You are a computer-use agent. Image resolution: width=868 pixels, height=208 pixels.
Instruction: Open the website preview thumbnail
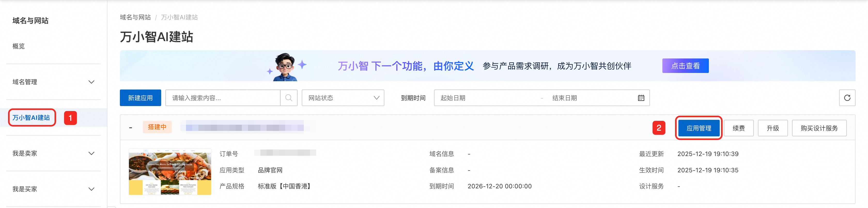click(170, 172)
